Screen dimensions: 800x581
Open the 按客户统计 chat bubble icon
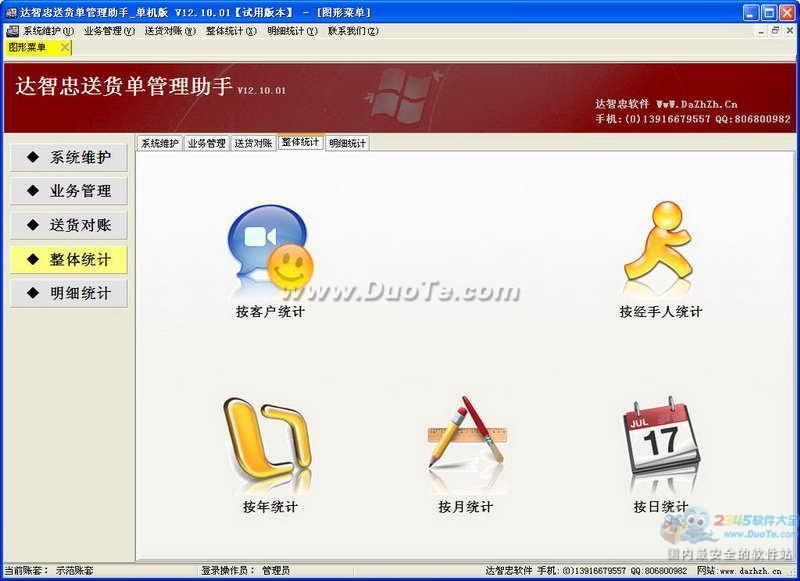pos(270,252)
